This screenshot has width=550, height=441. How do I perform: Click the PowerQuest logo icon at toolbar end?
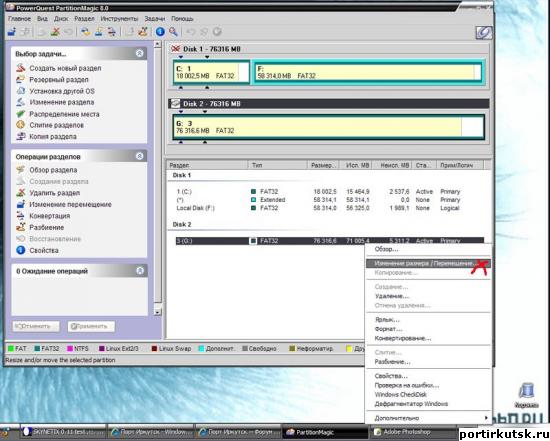pyautogui.click(x=484, y=33)
